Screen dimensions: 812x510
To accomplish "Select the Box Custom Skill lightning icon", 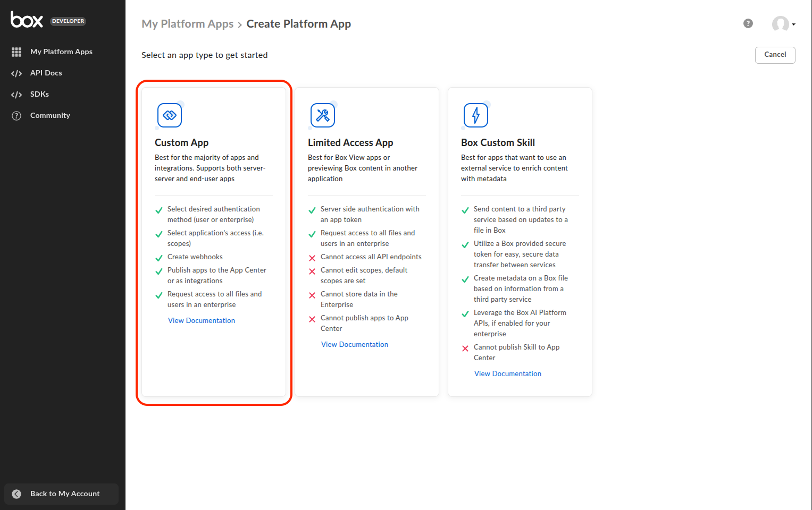I will (476, 115).
